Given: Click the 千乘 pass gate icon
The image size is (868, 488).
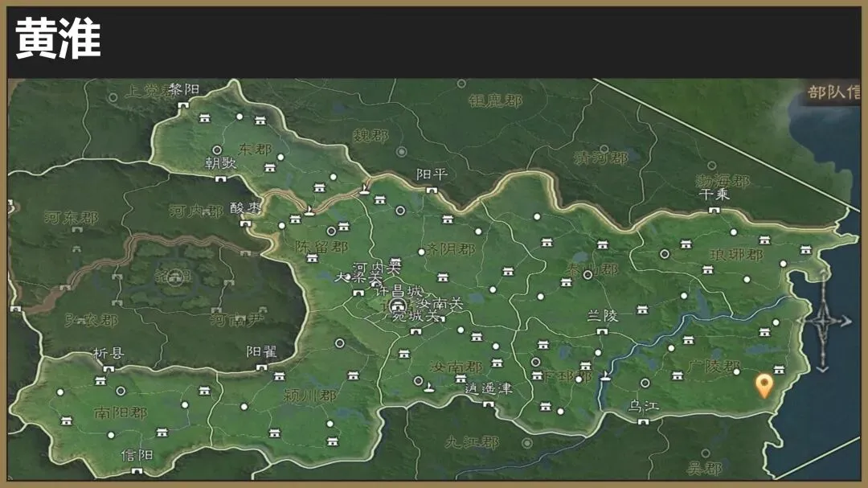Looking at the screenshot, I should pos(714,210).
